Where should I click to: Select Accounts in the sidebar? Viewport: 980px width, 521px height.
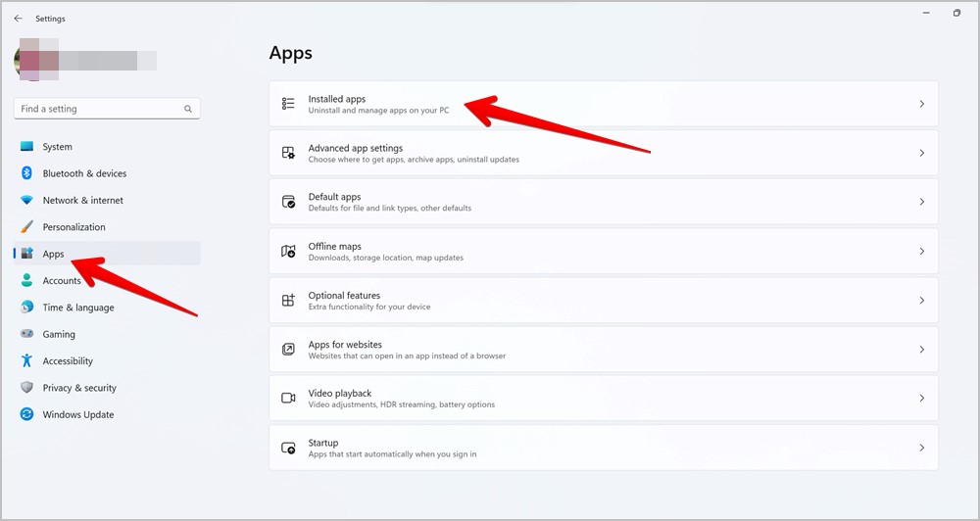pos(62,281)
